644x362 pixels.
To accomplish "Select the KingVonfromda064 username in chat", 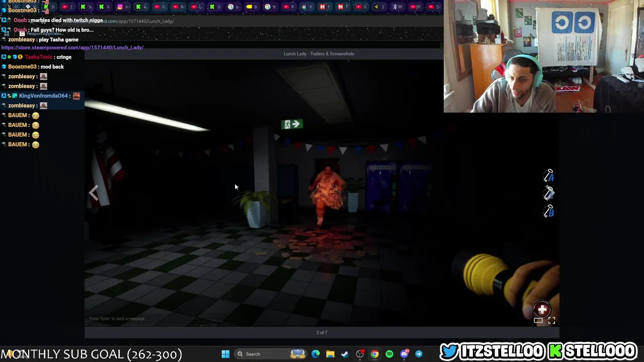I will 43,96.
